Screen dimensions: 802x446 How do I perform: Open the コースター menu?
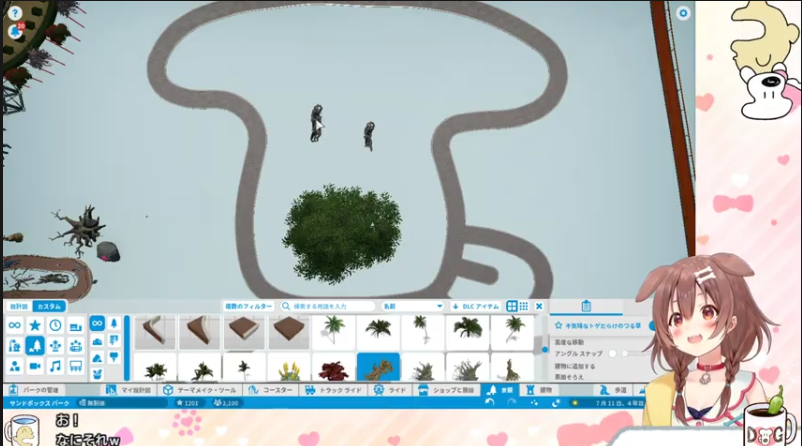tap(271, 390)
